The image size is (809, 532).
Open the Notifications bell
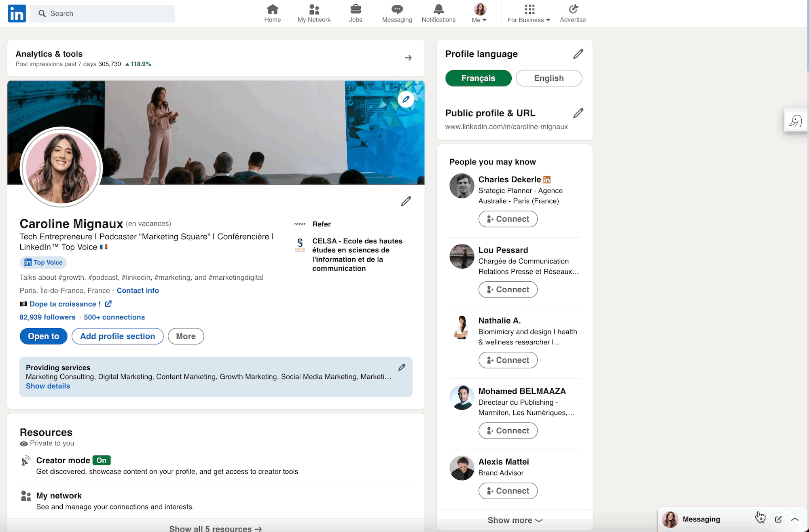click(438, 13)
